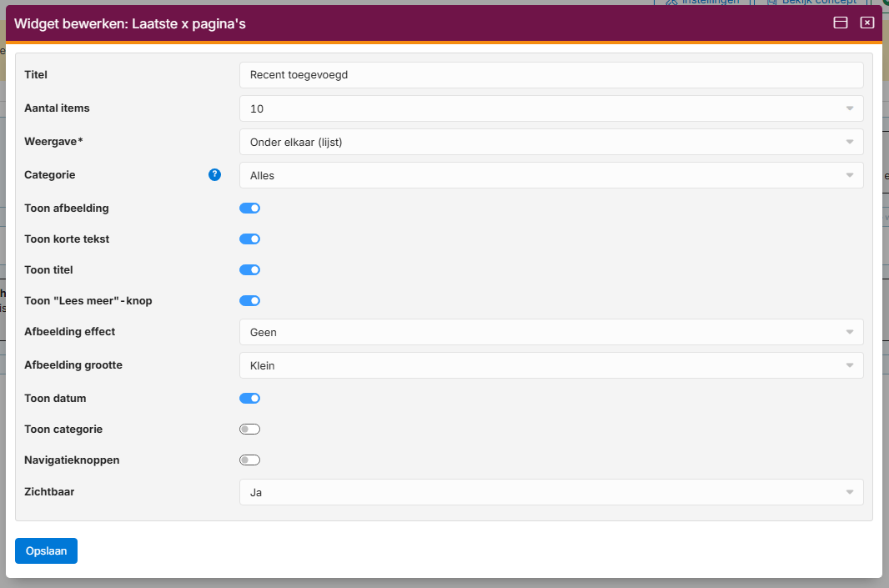Expand the Afbeelding effect dropdown
889x588 pixels.
point(550,332)
